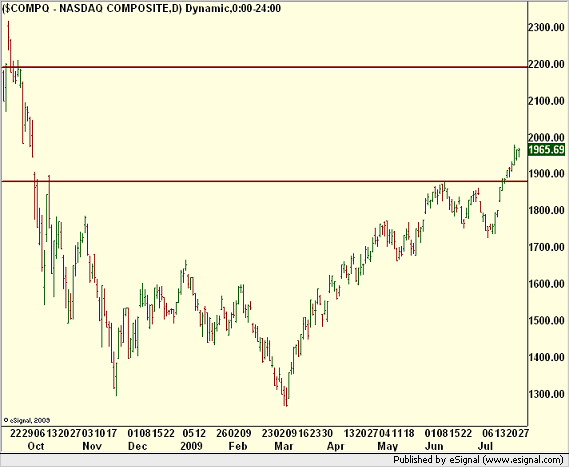Click the Jul month label on time axis

(486, 446)
